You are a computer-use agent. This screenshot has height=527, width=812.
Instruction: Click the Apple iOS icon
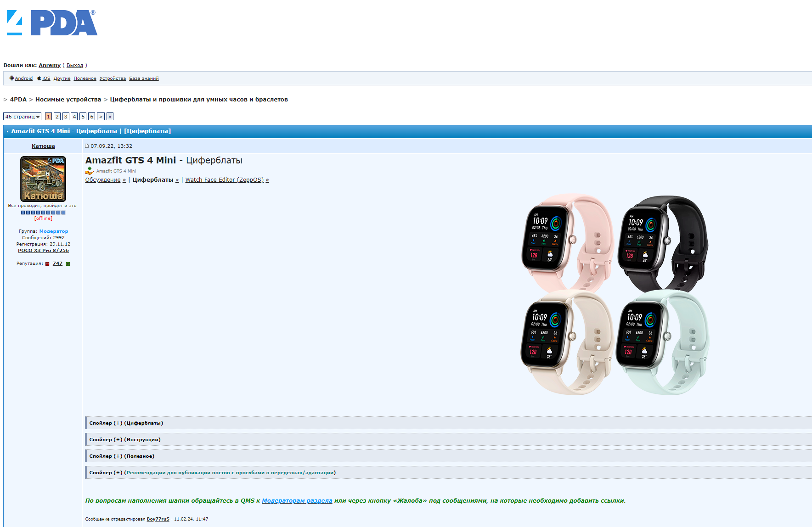point(39,78)
